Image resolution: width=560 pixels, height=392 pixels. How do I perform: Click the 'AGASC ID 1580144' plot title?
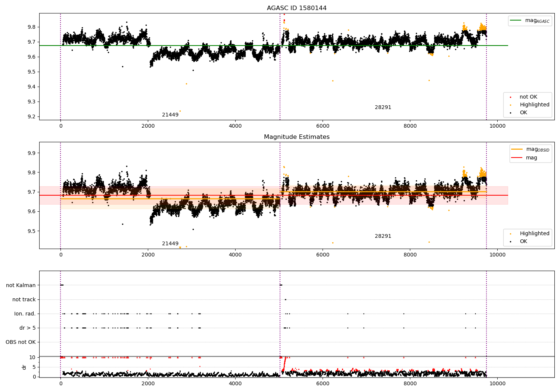[297, 8]
